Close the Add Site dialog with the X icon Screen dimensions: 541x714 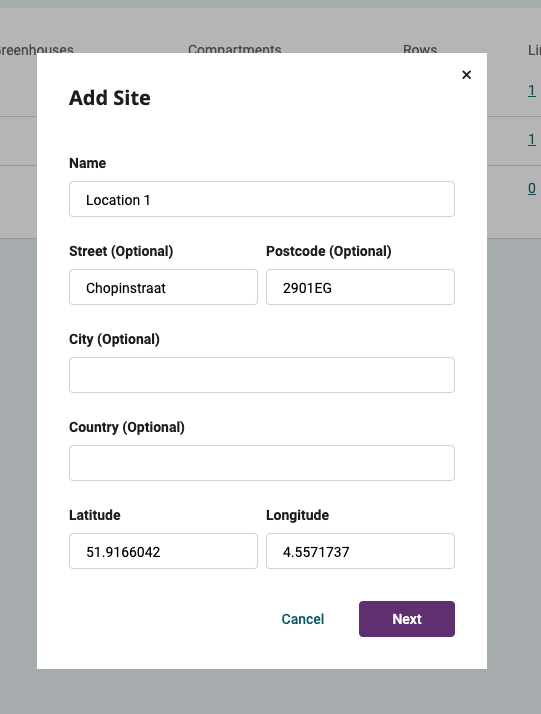[466, 75]
